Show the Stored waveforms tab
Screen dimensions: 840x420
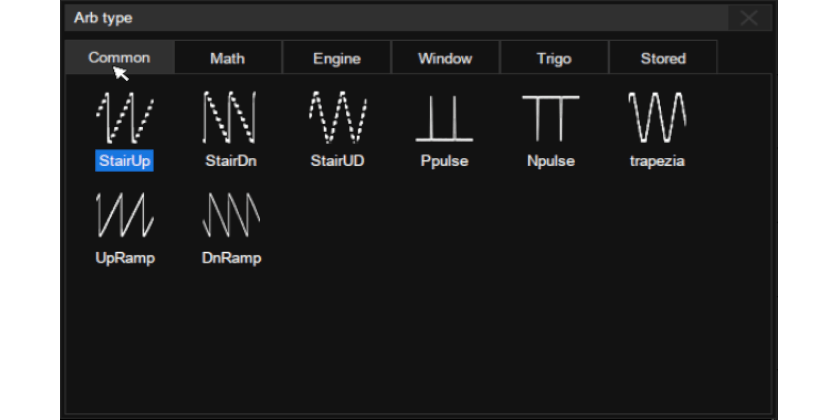663,59
